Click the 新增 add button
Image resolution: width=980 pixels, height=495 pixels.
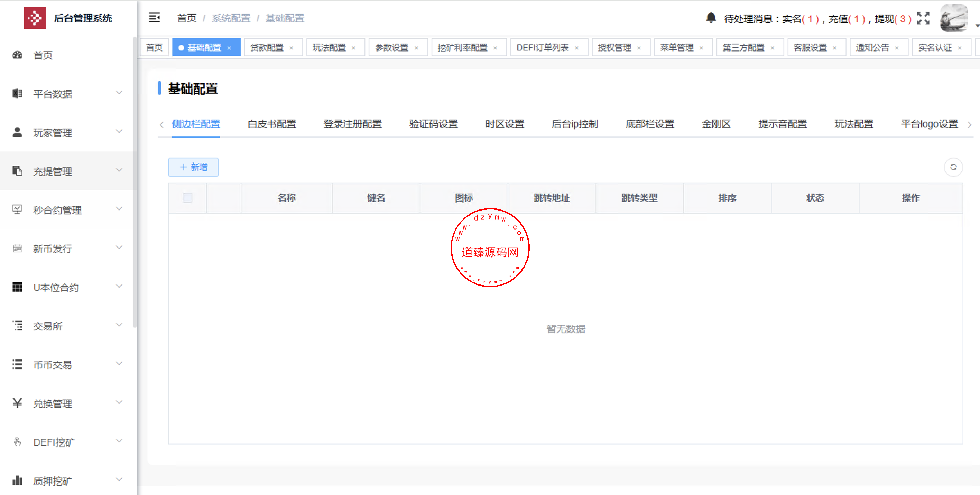tap(193, 167)
